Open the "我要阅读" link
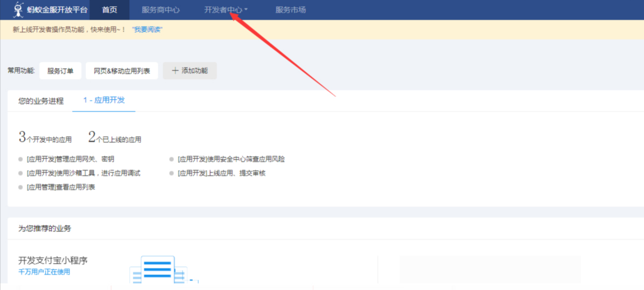644x290 pixels. 147,30
